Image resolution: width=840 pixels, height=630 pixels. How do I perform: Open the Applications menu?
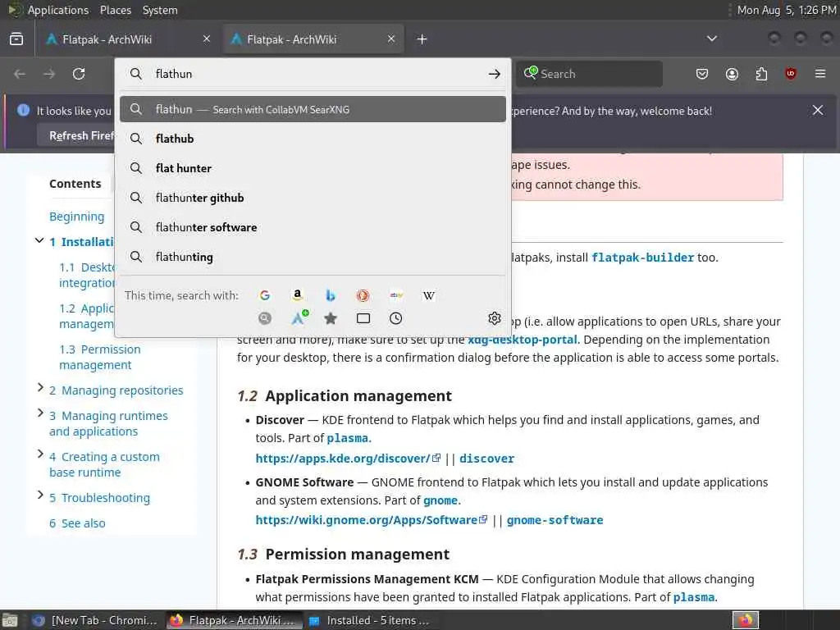pyautogui.click(x=58, y=10)
